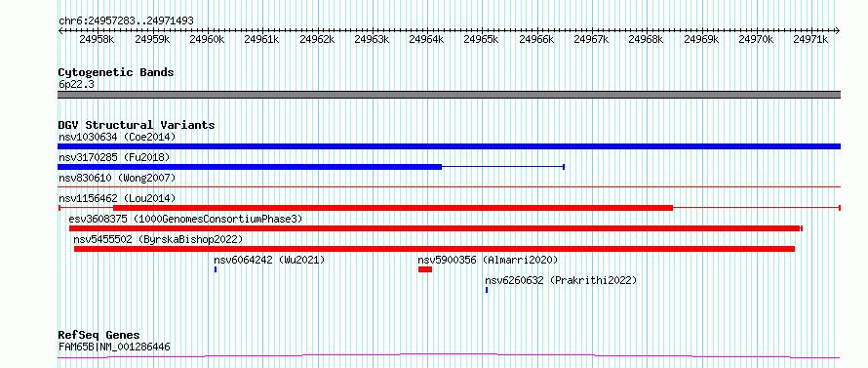Screen dimensions: 868x368
Task: Click the 24960k ruler tick label
Action: click(x=207, y=39)
